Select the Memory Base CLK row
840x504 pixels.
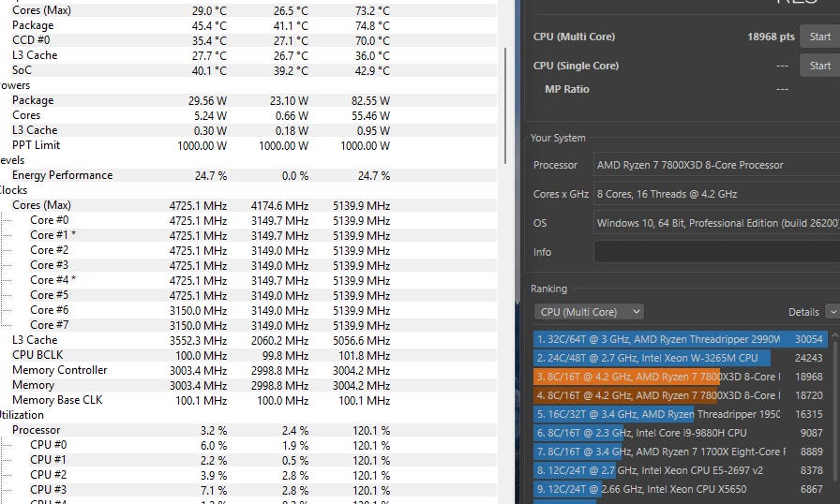pos(248,400)
